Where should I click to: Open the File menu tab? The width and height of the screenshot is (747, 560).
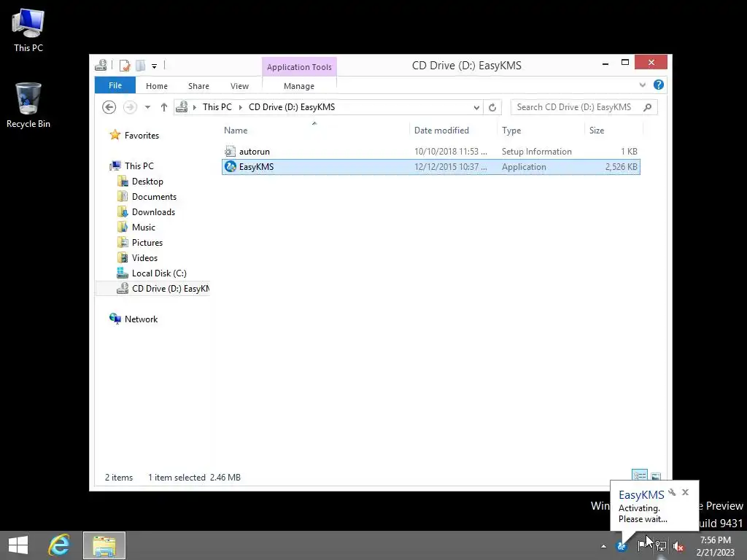point(115,86)
